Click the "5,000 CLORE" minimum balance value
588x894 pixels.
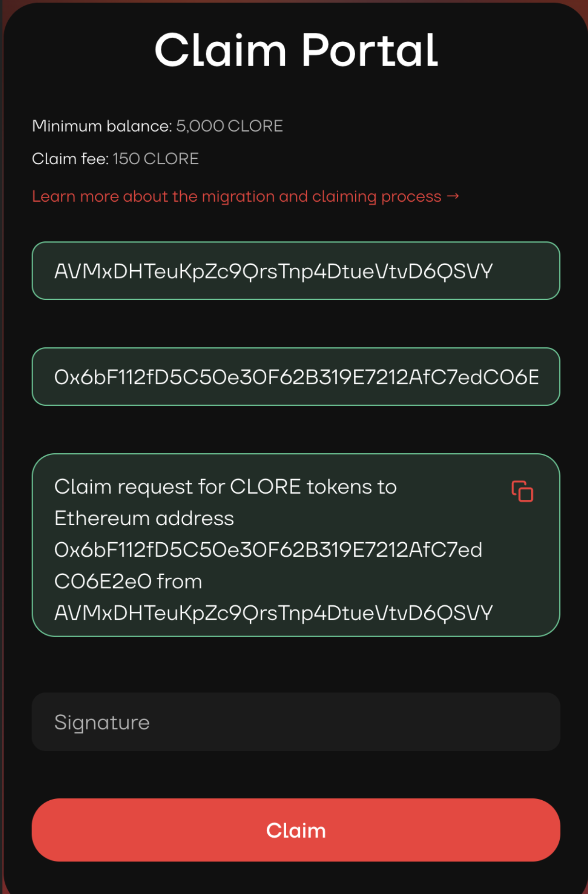click(229, 126)
